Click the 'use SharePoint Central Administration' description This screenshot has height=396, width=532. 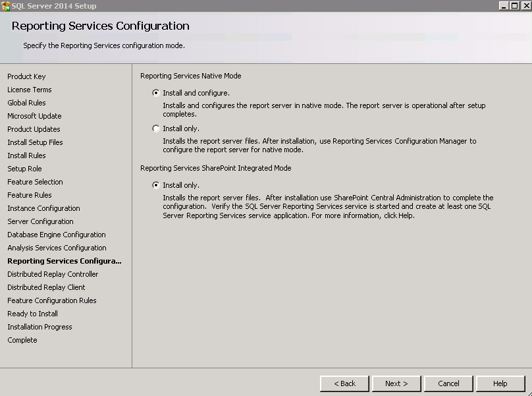tap(328, 206)
